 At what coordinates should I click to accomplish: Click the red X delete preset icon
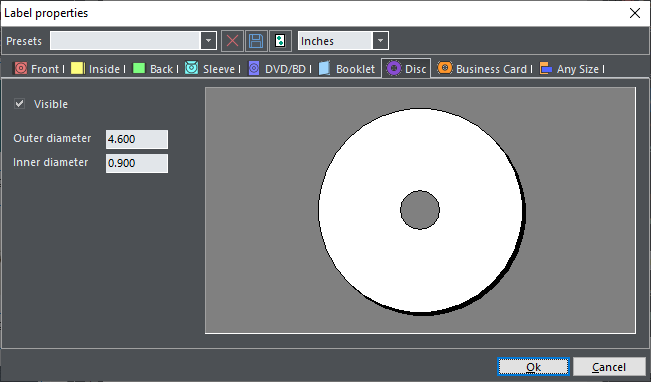point(232,41)
